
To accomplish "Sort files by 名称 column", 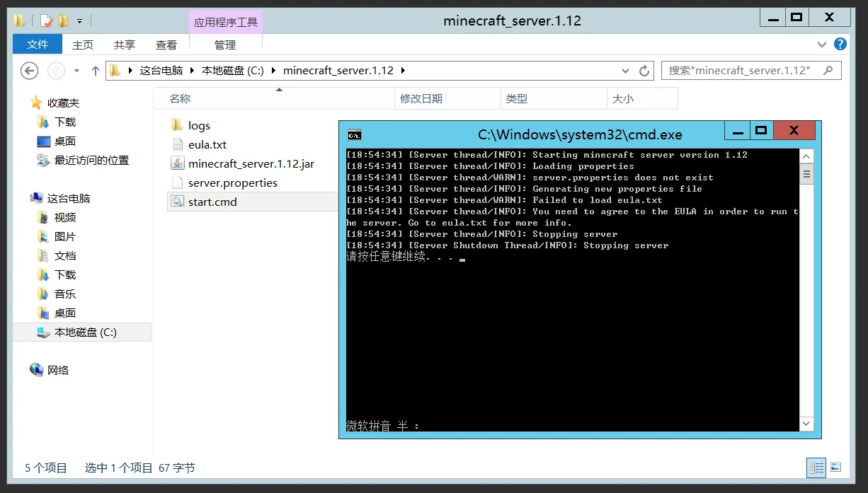I will click(180, 99).
